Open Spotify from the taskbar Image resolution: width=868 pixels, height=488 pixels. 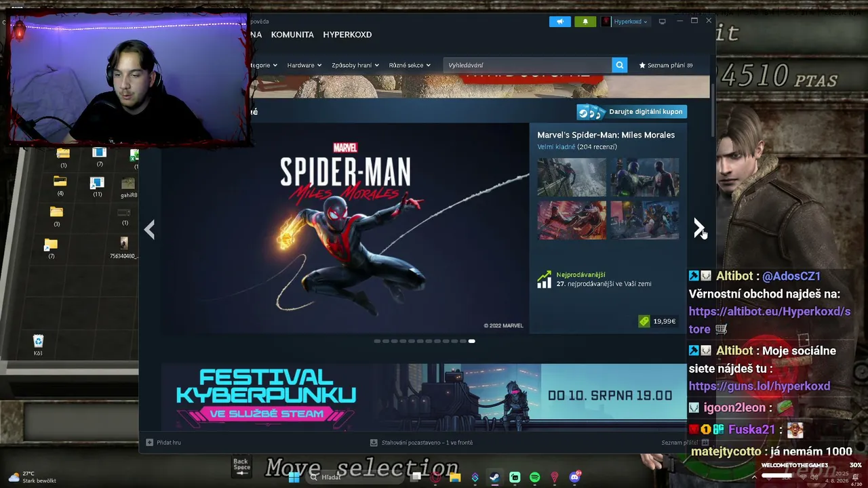click(534, 477)
